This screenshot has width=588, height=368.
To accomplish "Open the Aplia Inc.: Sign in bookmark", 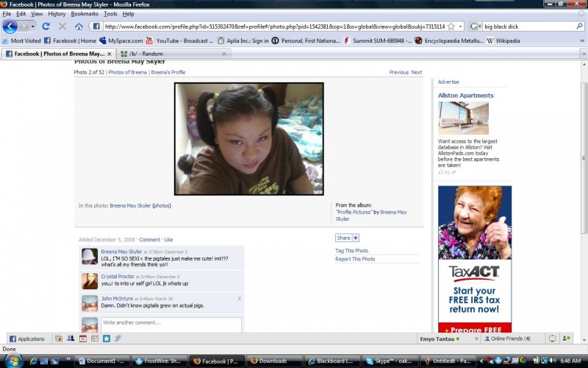I will [x=243, y=40].
